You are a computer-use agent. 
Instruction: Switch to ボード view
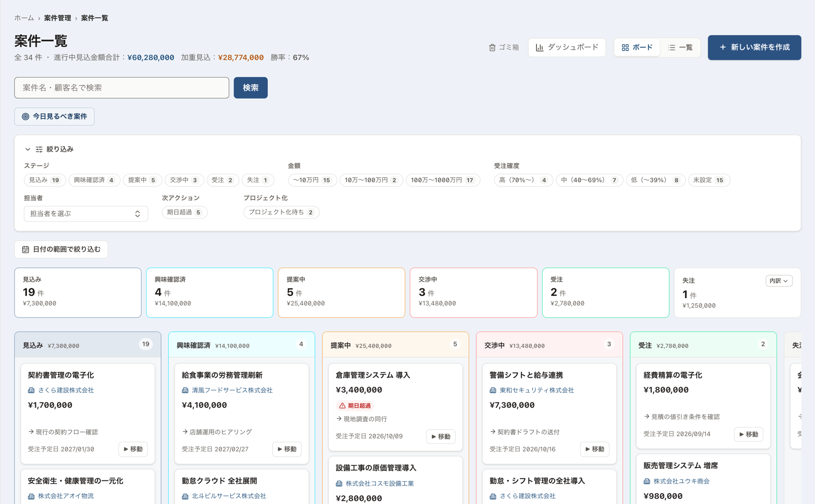(x=637, y=47)
